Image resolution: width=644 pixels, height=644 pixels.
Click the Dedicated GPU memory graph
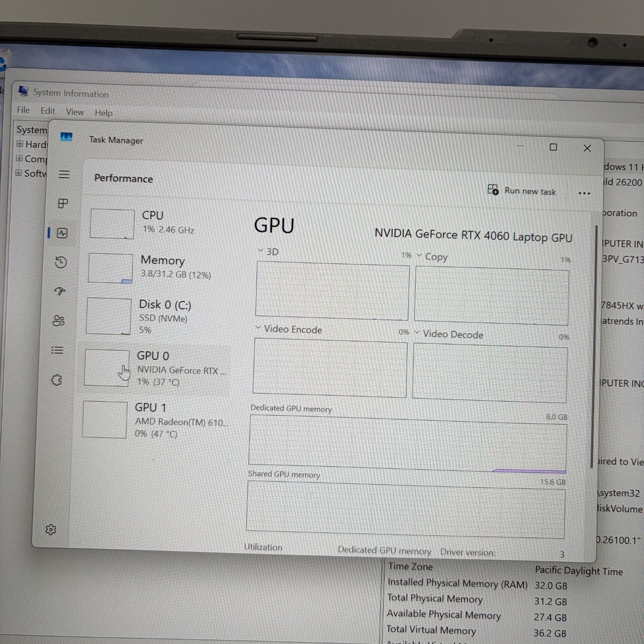[407, 444]
